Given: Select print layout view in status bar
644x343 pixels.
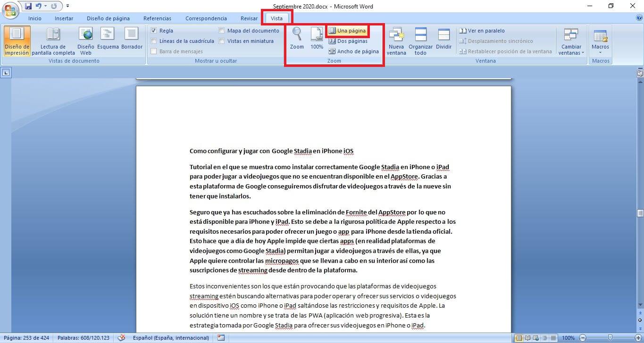Looking at the screenshot, I should (519, 338).
